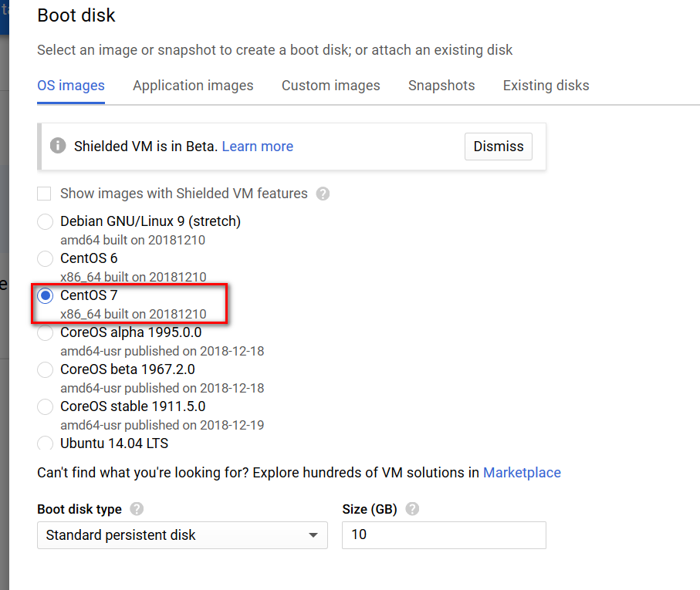Viewport: 700px width, 590px height.
Task: Enable Show images with Shielded VM features
Action: 45,194
